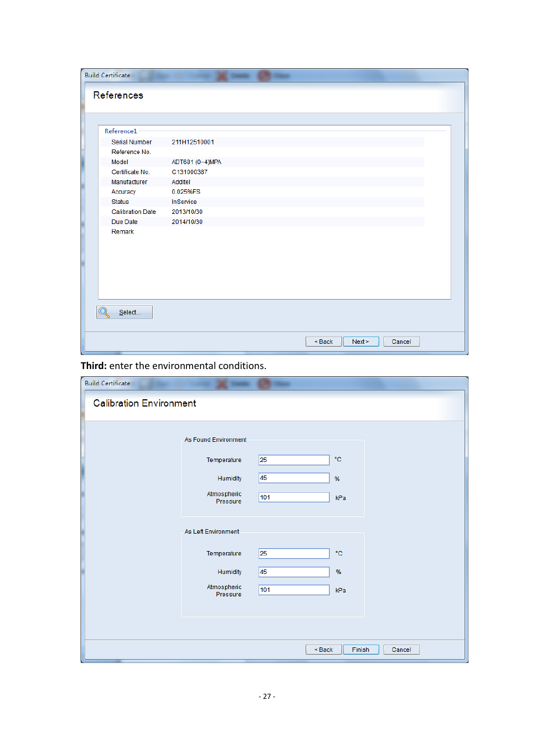The width and height of the screenshot is (534, 756).
Task: Click the As Left Environment group label
Action: point(212,532)
